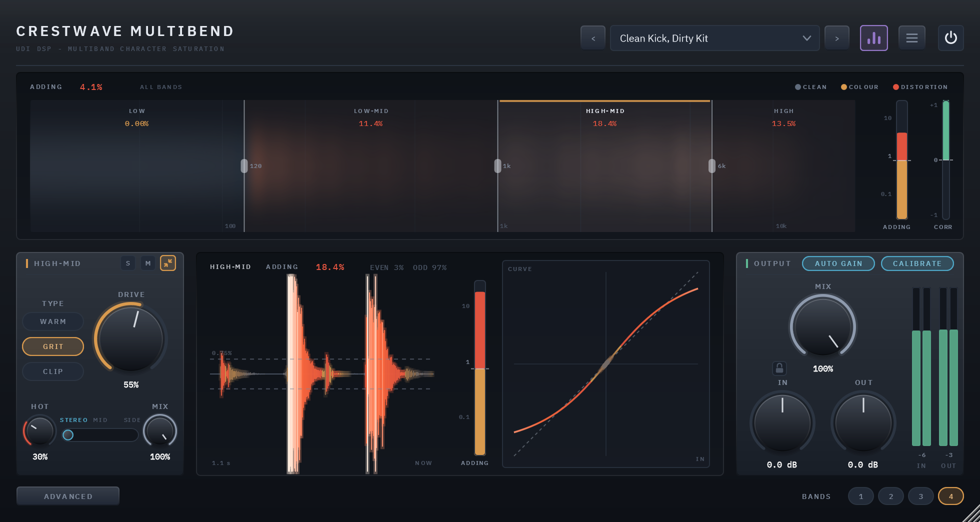Select the HIGH band
This screenshot has height=522, width=980.
coord(783,165)
